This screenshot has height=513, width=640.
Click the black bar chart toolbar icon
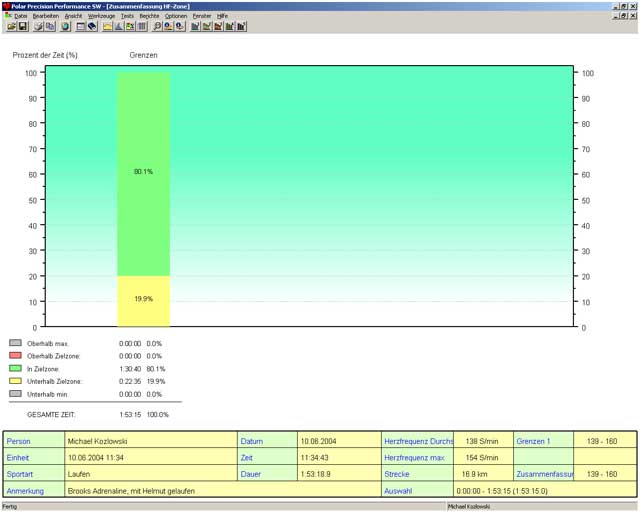pyautogui.click(x=241, y=27)
